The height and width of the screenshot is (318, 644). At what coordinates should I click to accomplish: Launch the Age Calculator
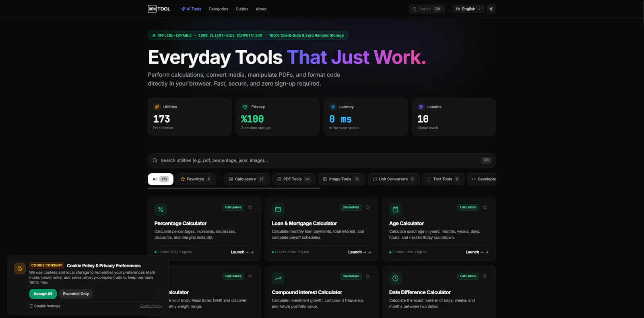pos(477,252)
